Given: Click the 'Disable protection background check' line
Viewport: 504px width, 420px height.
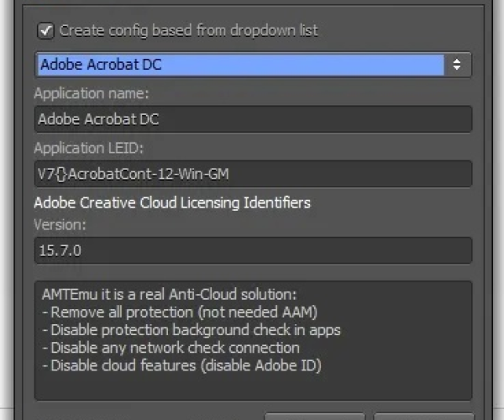Looking at the screenshot, I should [191, 330].
